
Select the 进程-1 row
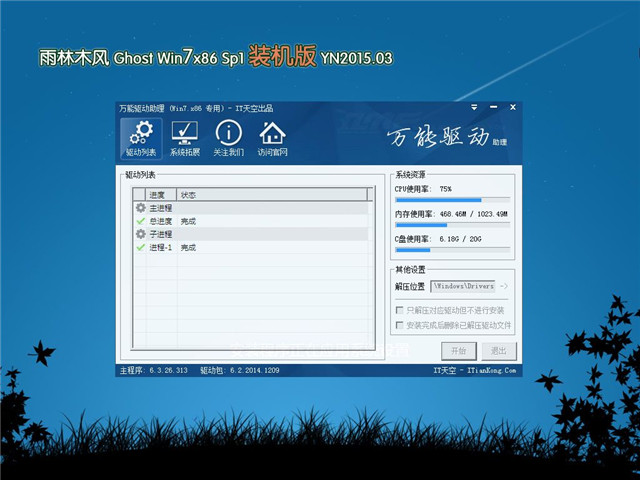pos(251,247)
